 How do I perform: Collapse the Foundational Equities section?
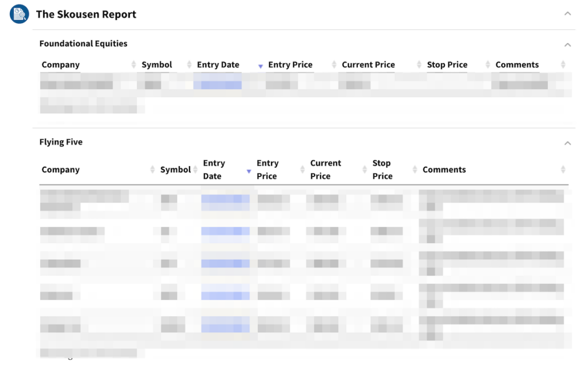click(567, 45)
